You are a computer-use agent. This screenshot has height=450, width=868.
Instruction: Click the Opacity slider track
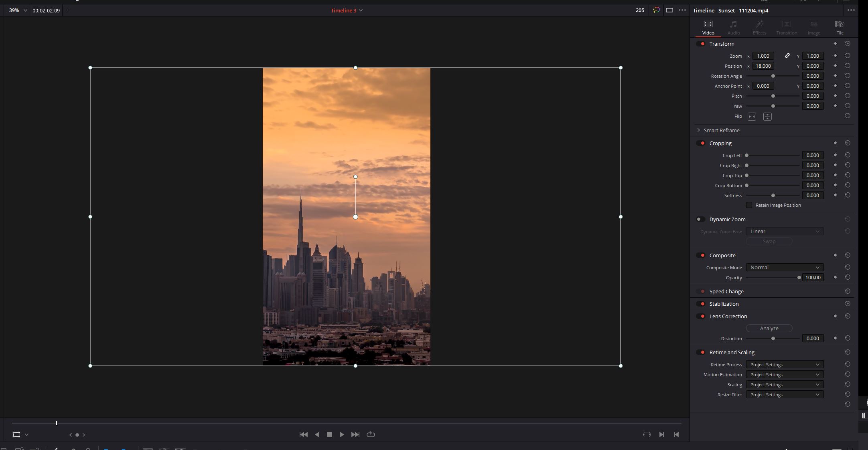click(773, 277)
